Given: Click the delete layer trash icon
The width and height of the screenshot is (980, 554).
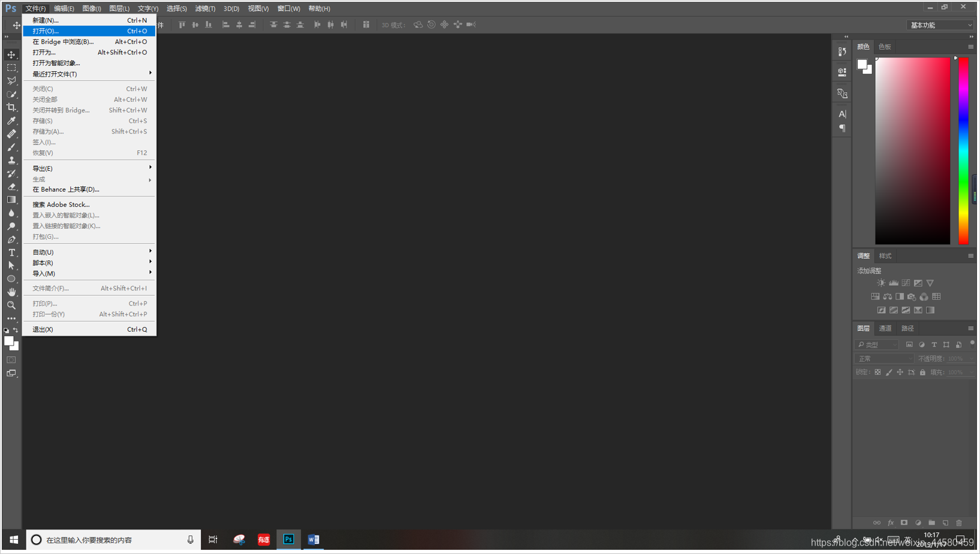Looking at the screenshot, I should [959, 523].
